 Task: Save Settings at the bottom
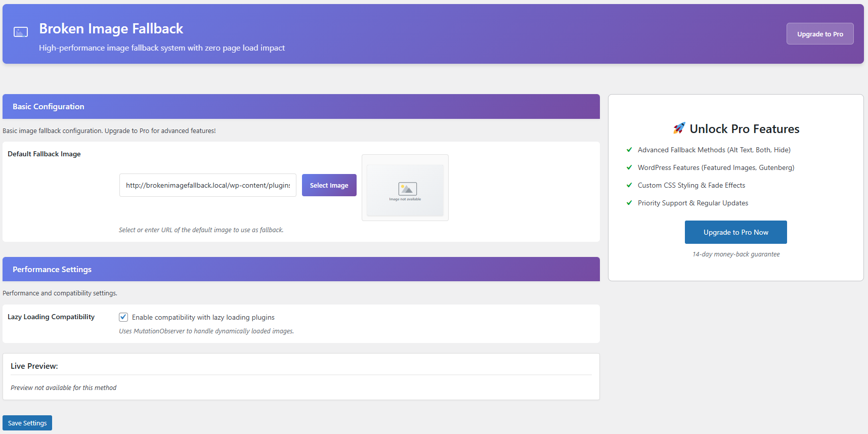pos(27,423)
